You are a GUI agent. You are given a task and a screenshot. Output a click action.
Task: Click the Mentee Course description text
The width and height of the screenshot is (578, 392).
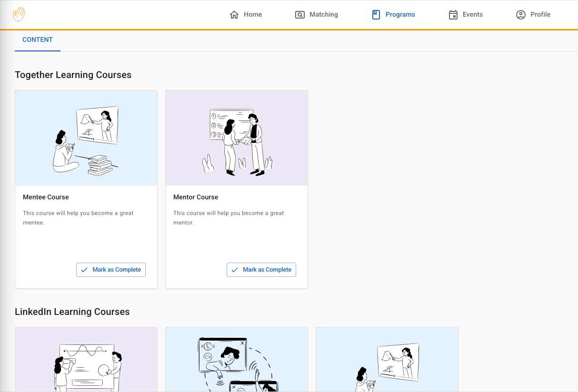pyautogui.click(x=78, y=218)
